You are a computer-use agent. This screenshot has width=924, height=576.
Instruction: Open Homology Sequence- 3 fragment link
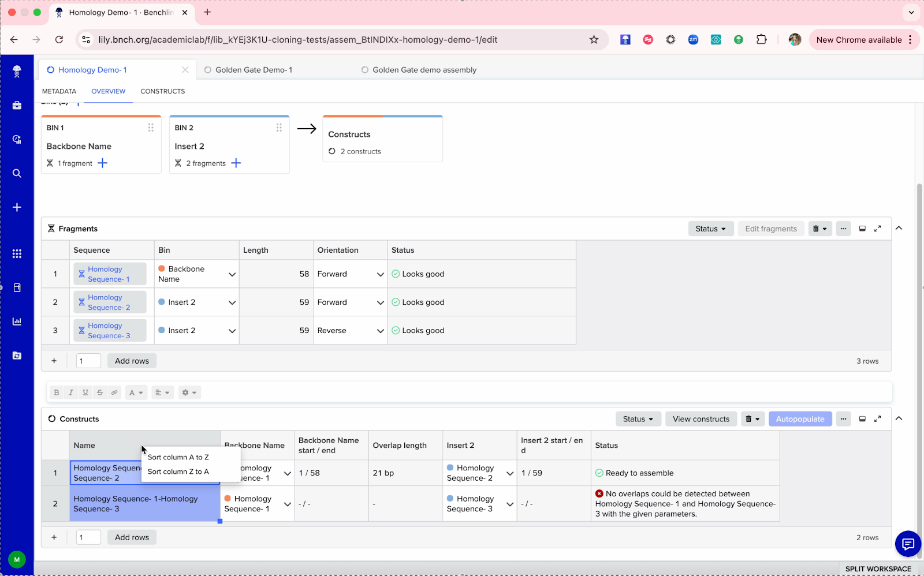109,331
